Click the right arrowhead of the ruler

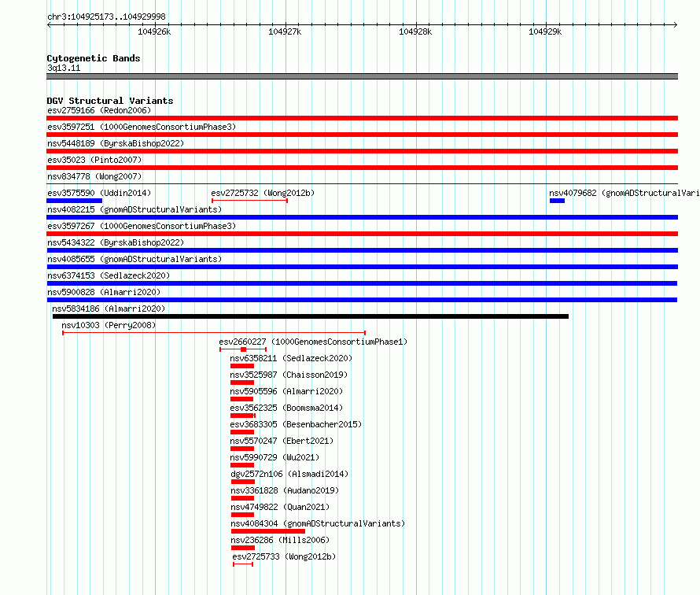676,24
